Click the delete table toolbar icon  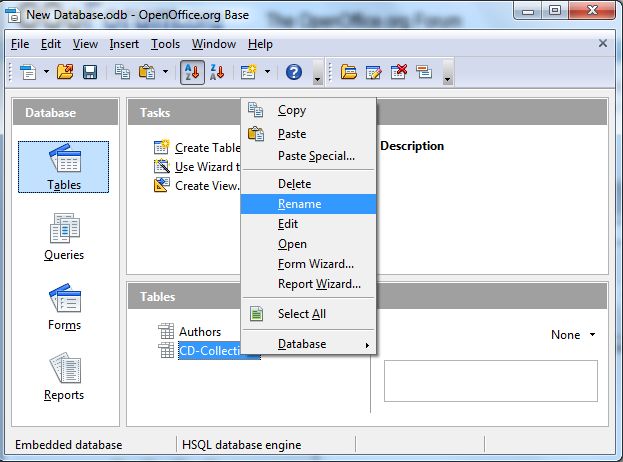(x=399, y=72)
